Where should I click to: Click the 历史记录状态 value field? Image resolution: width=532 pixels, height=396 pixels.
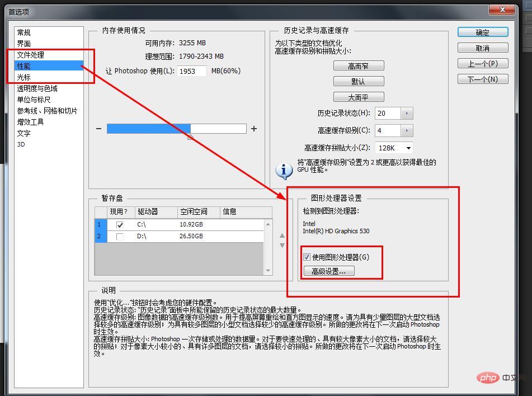[x=388, y=114]
